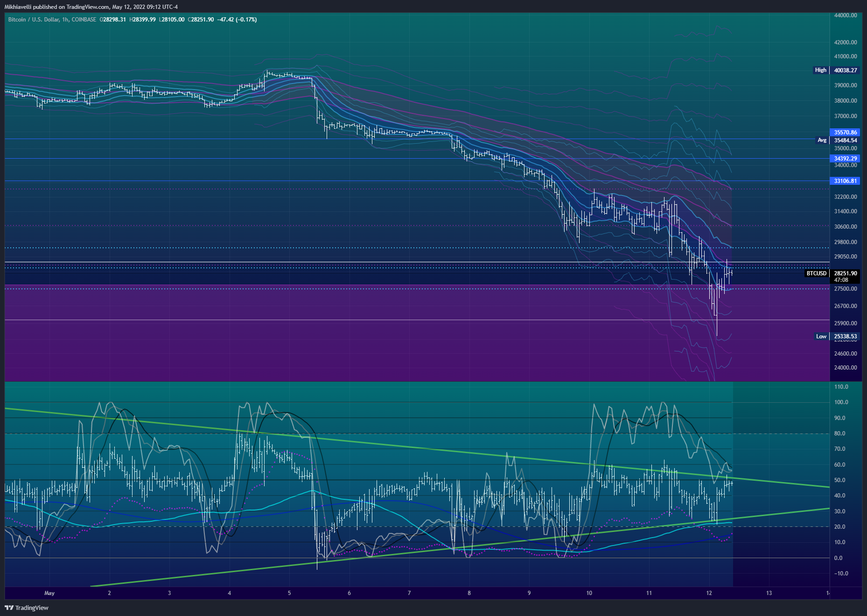
Task: Click the 24000.00 tick on price scale
Action: pos(846,368)
